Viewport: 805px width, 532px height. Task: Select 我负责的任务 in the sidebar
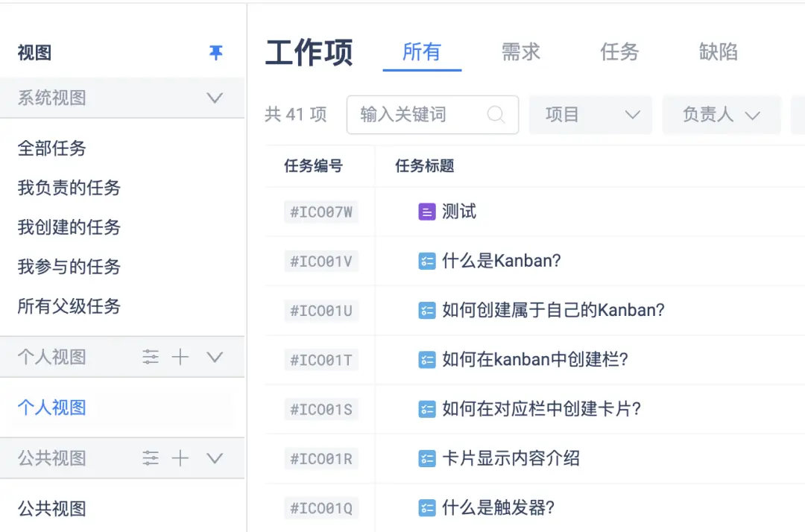pyautogui.click(x=69, y=188)
